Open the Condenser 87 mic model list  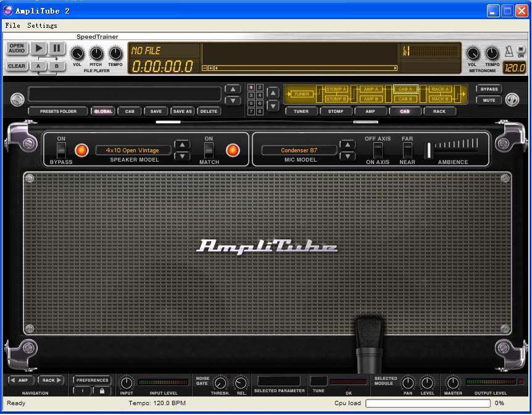299,150
